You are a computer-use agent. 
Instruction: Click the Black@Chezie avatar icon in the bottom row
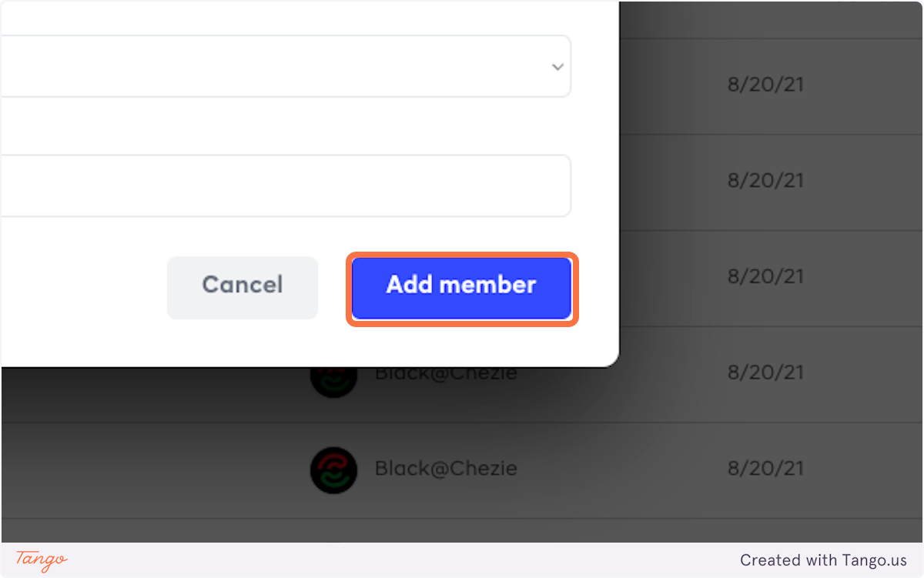pos(333,469)
